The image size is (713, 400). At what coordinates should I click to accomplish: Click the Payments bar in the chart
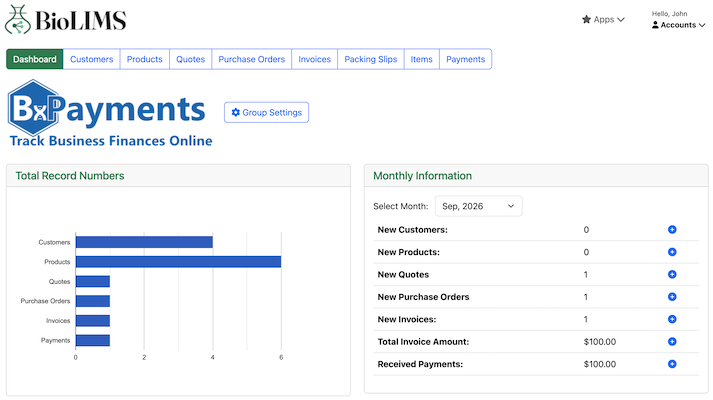click(93, 340)
